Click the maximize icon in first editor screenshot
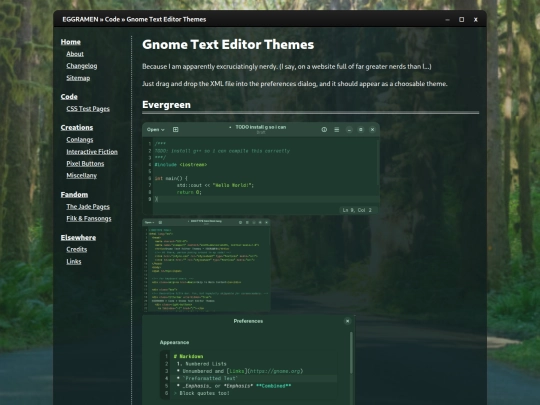Viewport: 540px width, 405px height. click(x=361, y=130)
